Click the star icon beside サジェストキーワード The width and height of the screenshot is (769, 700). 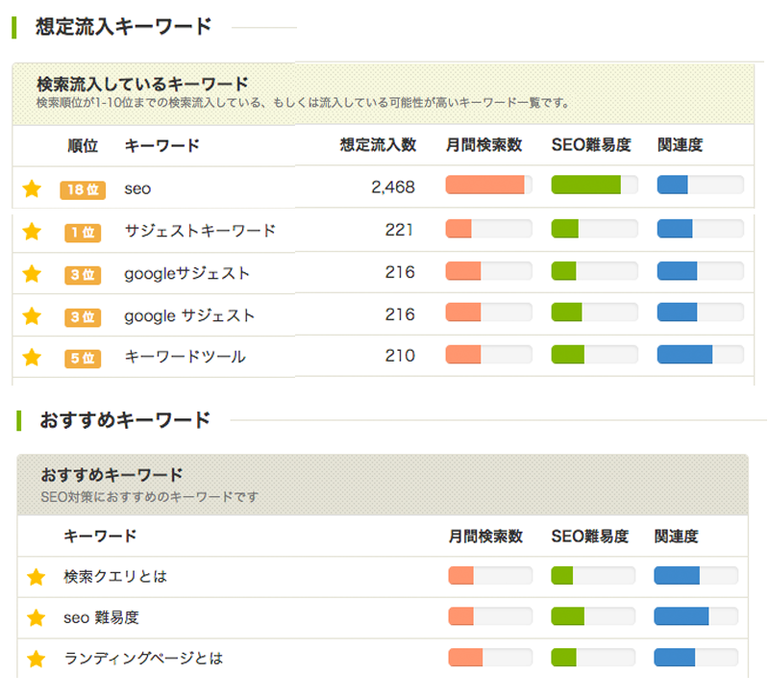pos(32,232)
